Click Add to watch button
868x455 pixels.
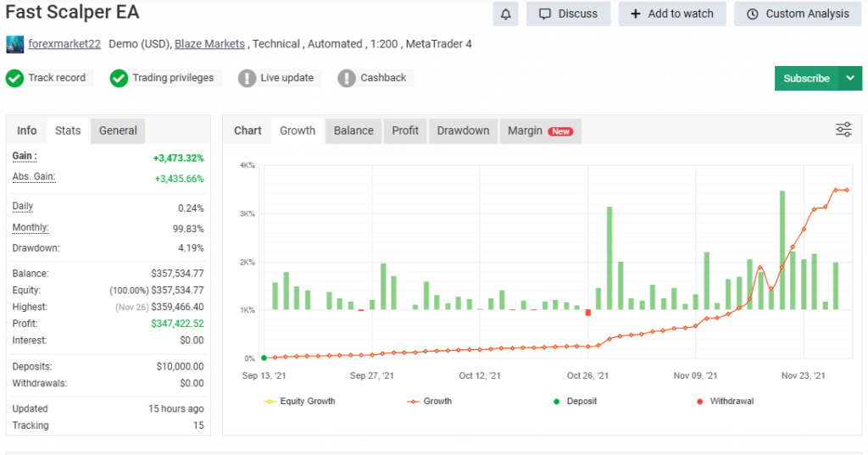(x=671, y=14)
